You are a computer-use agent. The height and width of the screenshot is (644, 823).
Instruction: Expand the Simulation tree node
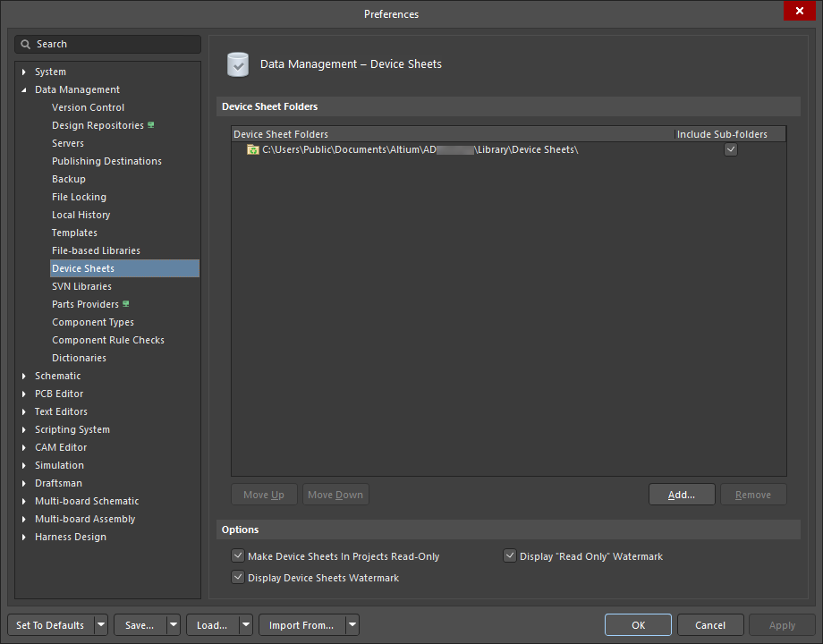(23, 465)
